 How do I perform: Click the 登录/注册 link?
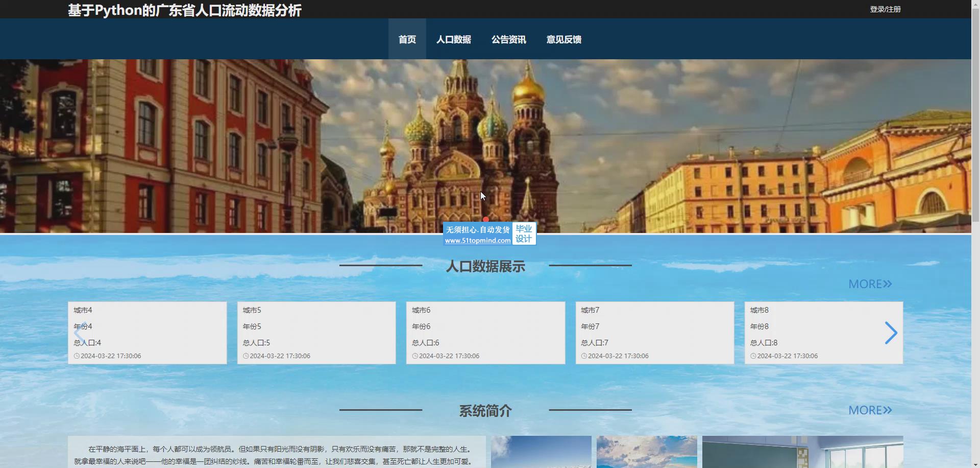pos(885,9)
